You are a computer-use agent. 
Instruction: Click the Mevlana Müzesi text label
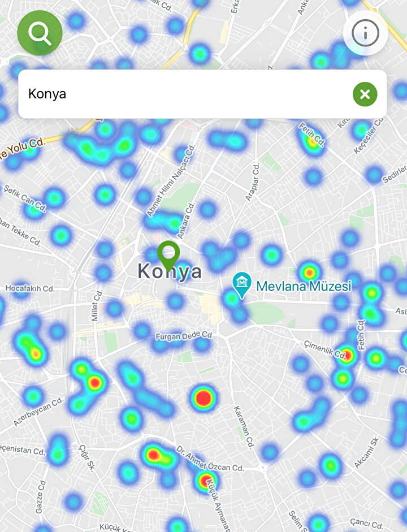(x=304, y=286)
